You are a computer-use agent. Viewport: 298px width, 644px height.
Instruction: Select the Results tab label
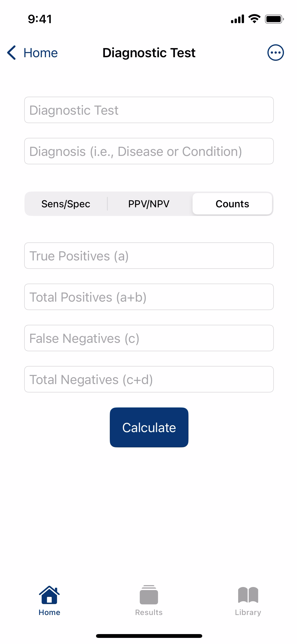pyautogui.click(x=149, y=612)
